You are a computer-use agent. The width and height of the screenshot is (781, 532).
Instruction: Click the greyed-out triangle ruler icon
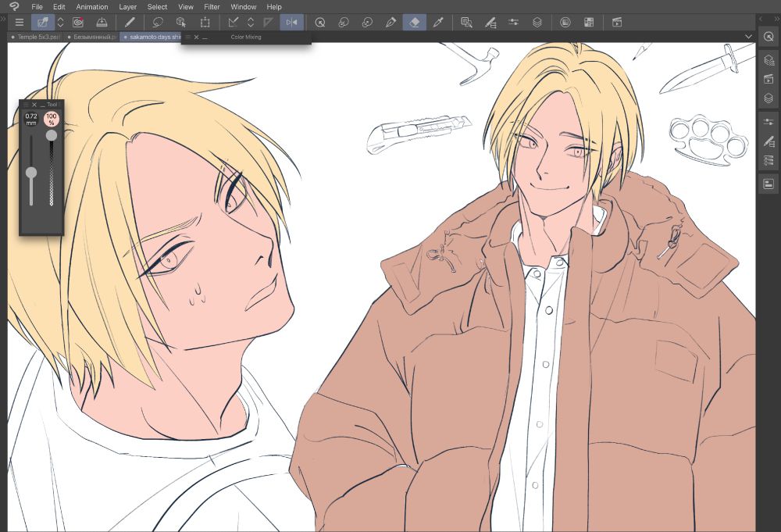coord(269,23)
